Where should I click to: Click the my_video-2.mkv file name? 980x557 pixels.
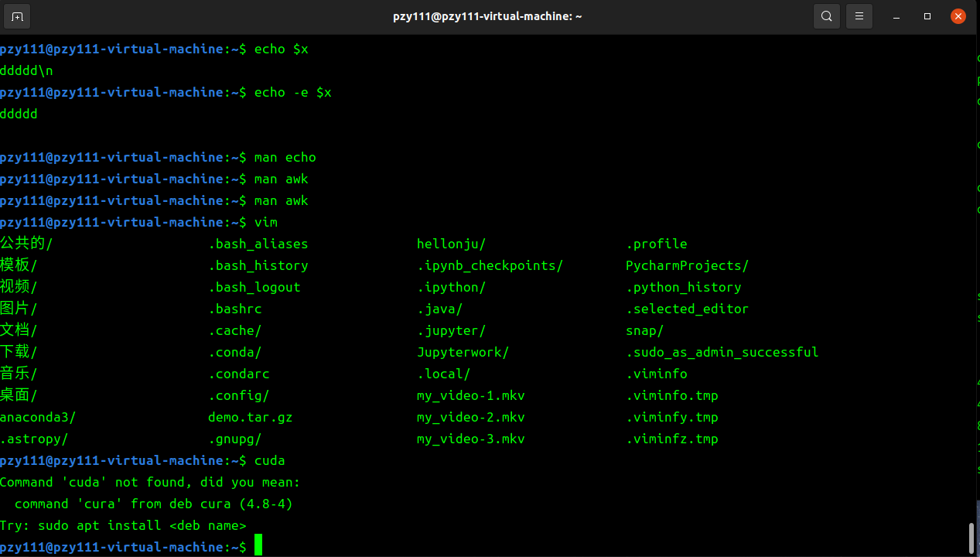(x=470, y=417)
